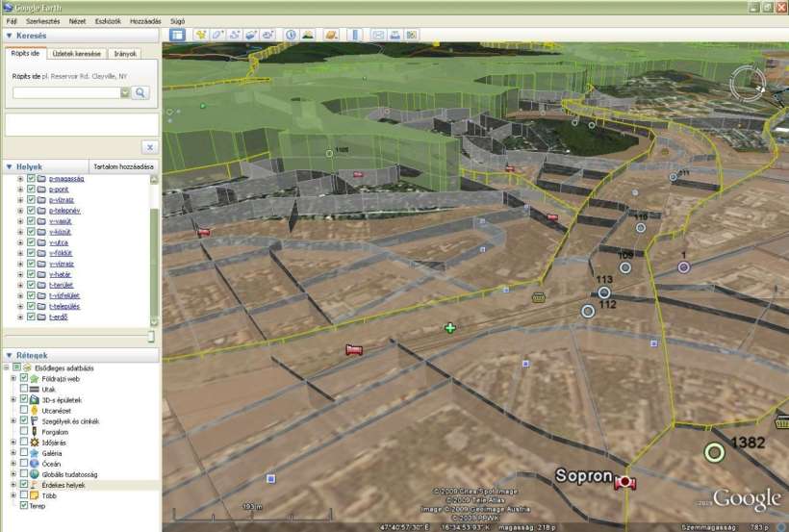Viewport: 789px width, 532px height.
Task: Click the Időjárás sun layer icon
Action: click(x=35, y=443)
